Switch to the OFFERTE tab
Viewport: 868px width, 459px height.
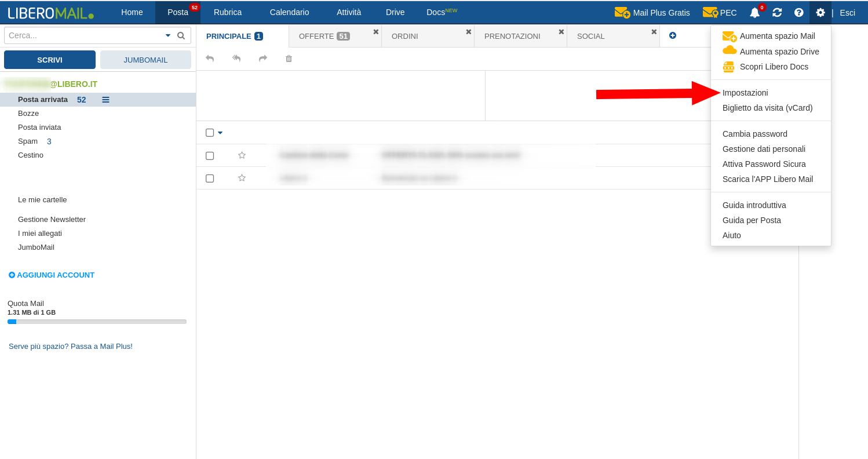click(x=335, y=36)
